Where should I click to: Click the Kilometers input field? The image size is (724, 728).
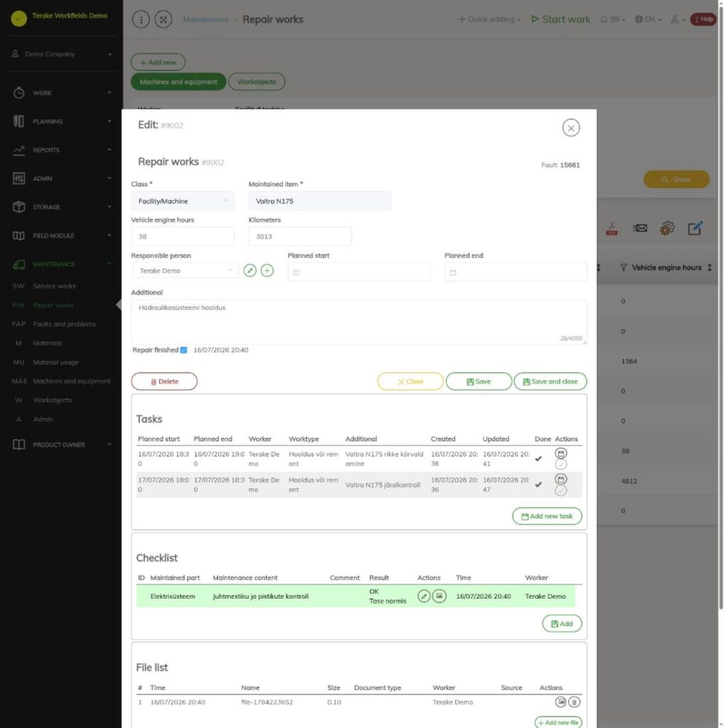point(300,236)
